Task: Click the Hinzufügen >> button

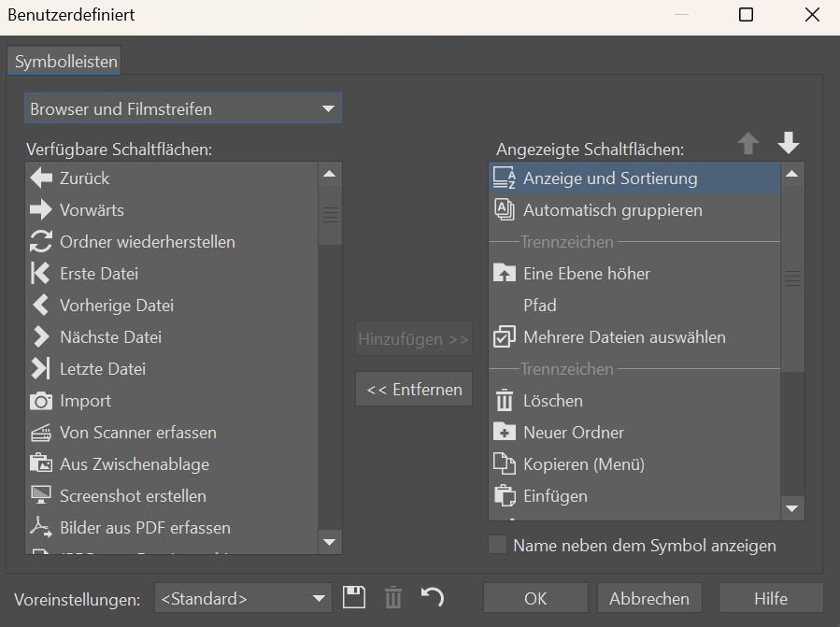Action: coord(414,338)
